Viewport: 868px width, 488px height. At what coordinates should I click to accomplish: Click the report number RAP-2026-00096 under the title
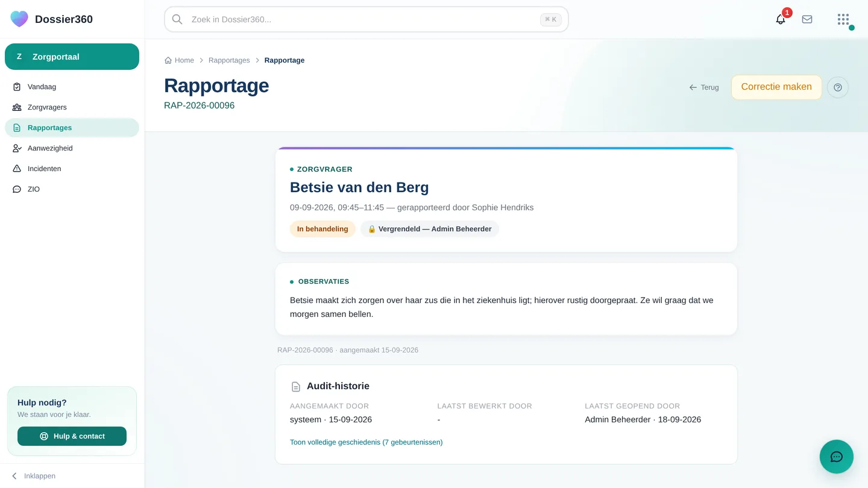click(200, 105)
